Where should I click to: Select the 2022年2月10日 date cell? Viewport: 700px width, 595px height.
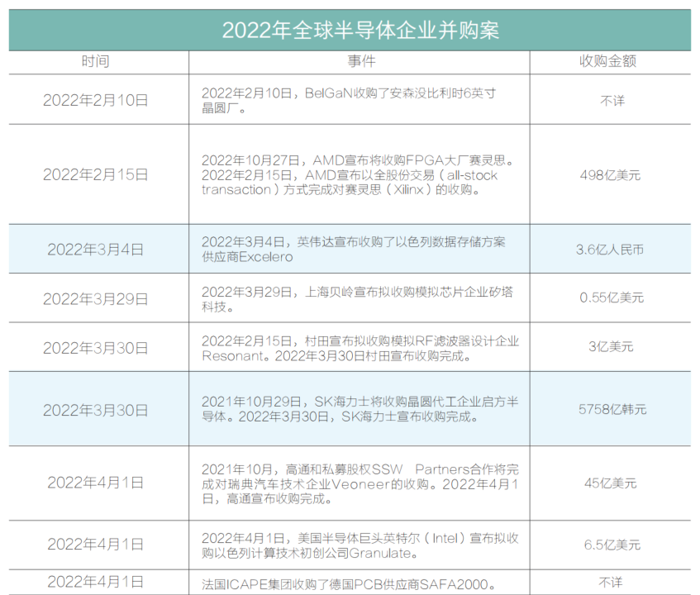coord(96,100)
